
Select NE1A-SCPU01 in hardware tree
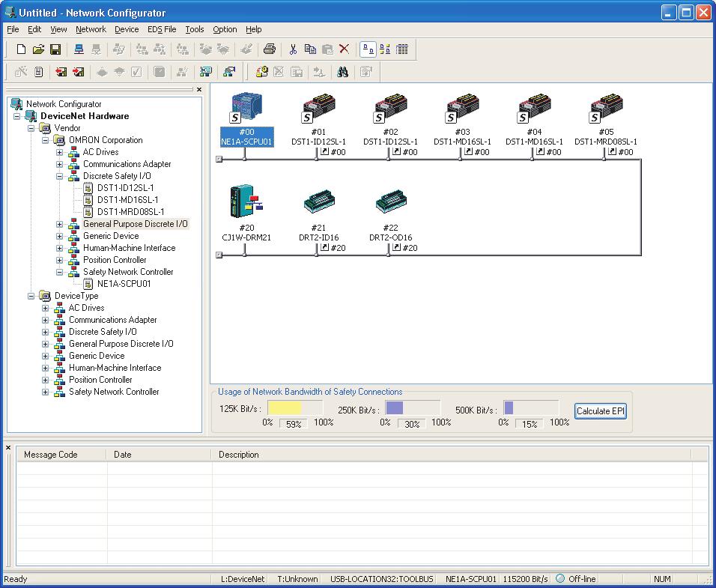(124, 284)
